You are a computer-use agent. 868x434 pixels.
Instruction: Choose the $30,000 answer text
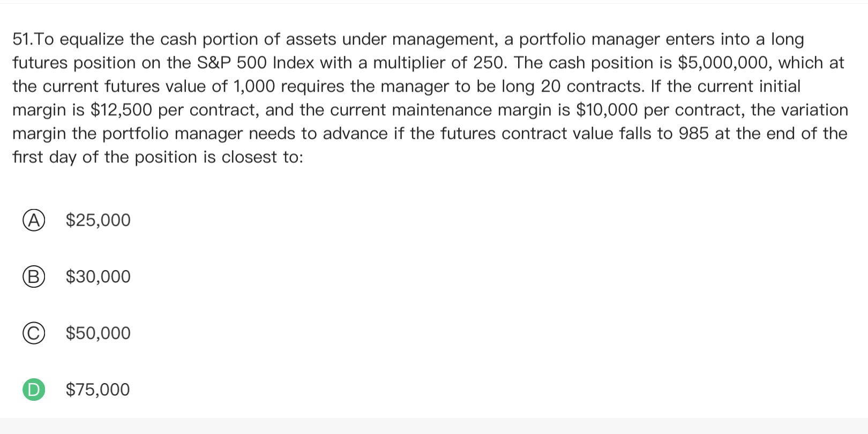[98, 276]
